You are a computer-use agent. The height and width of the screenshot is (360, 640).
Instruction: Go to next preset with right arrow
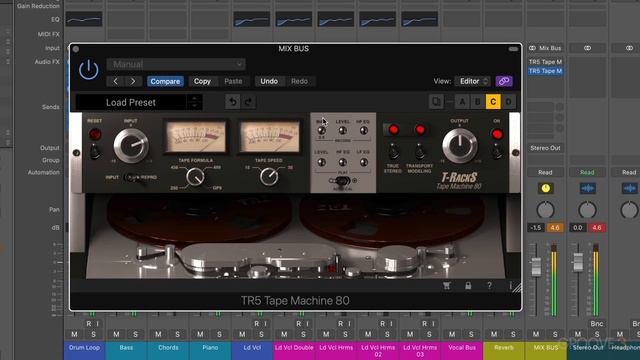click(133, 81)
